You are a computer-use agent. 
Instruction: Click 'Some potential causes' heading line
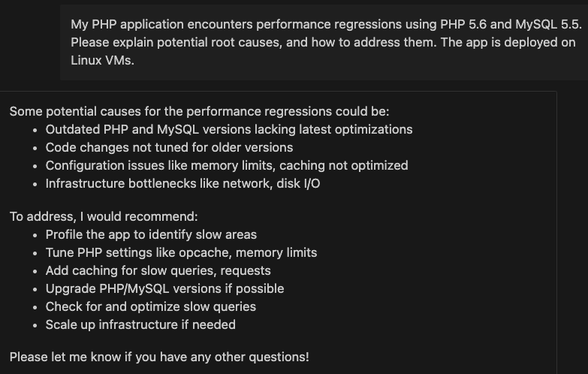(x=200, y=111)
